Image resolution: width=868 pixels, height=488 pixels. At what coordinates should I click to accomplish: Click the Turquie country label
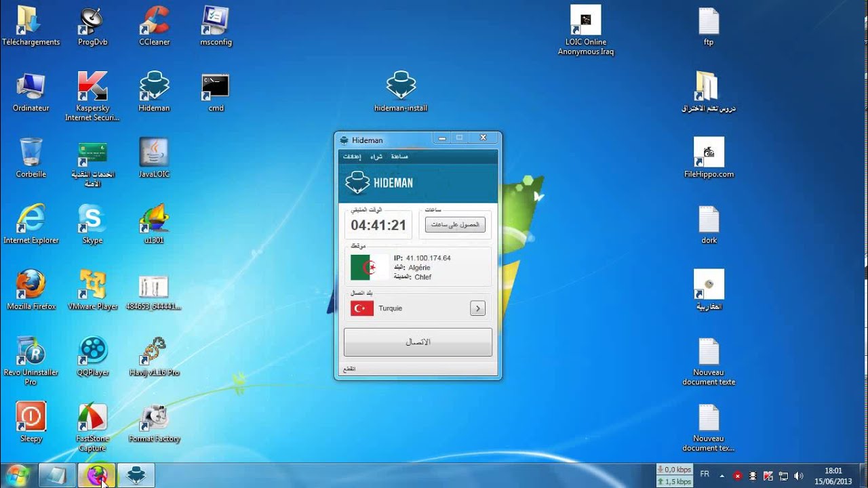pos(391,308)
